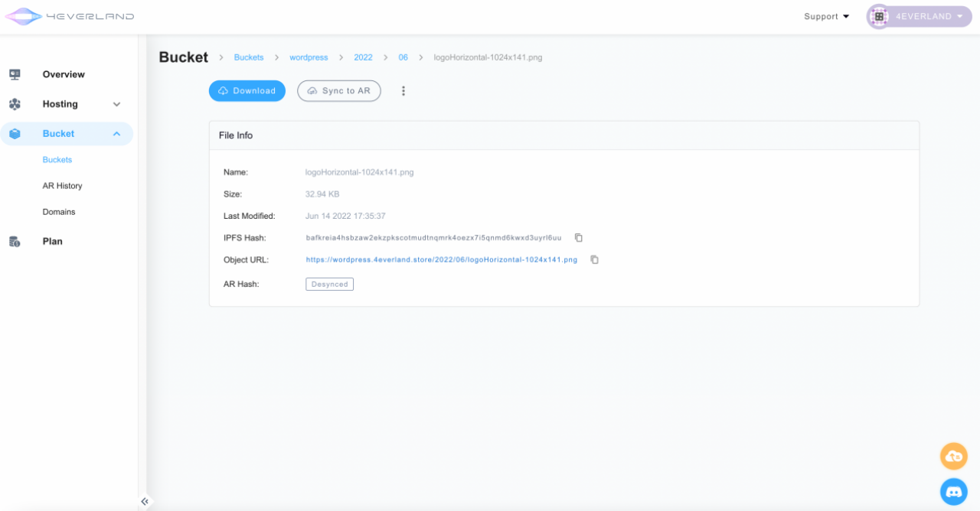Collapse the Bucket menu chevron

(x=116, y=134)
